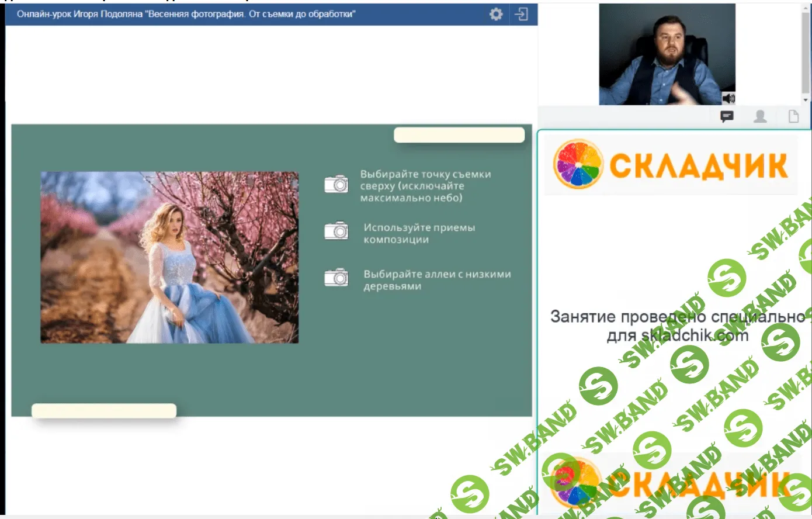Click the exit webinar room icon
The width and height of the screenshot is (812, 519).
click(521, 14)
